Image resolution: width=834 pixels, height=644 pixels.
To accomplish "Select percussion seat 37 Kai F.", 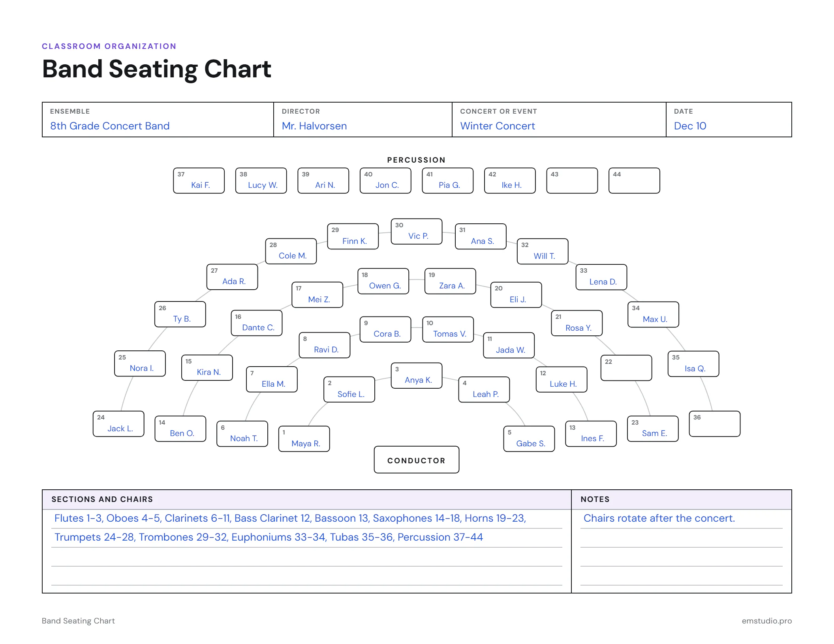I will pyautogui.click(x=199, y=181).
